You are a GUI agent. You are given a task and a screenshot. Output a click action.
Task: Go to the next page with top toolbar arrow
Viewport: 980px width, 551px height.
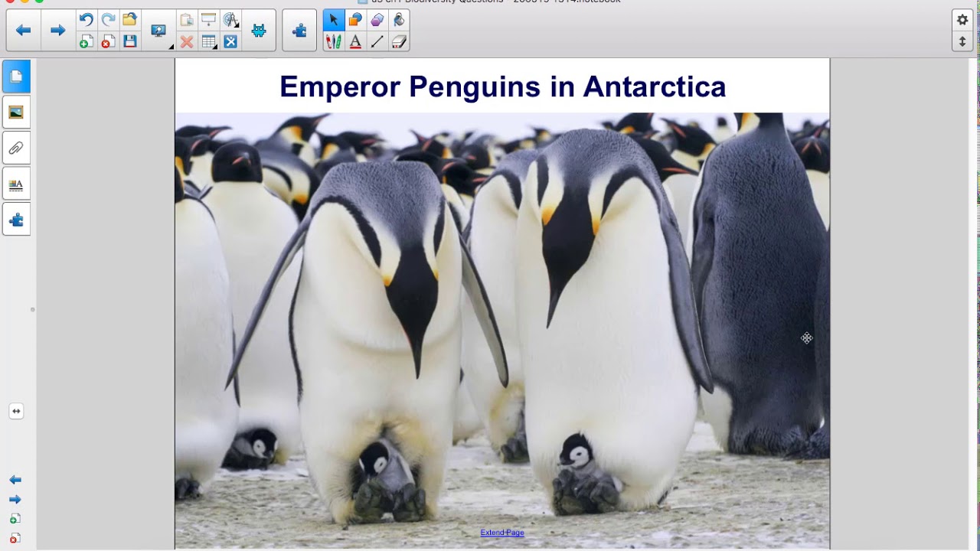[57, 31]
